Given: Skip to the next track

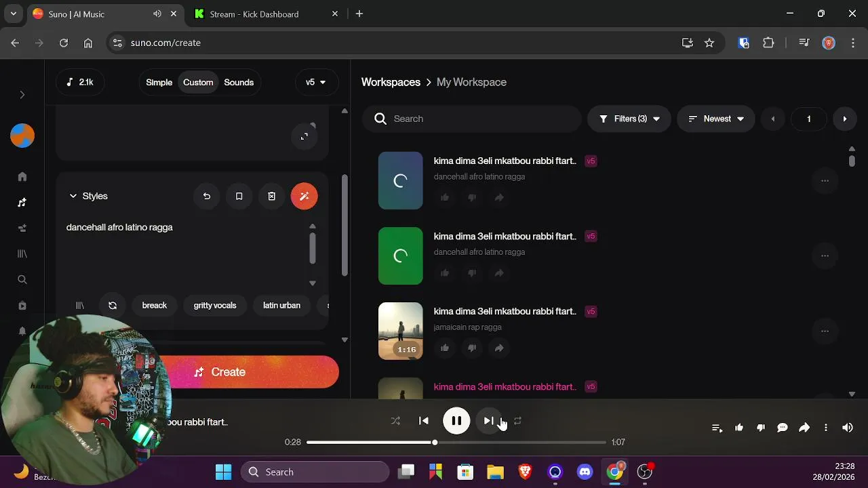Looking at the screenshot, I should click(x=488, y=421).
